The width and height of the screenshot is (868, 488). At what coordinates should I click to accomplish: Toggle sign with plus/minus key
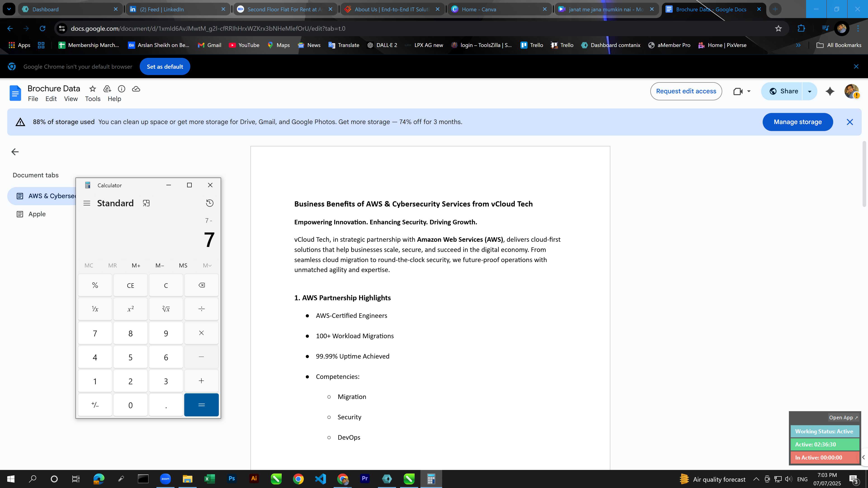95,405
